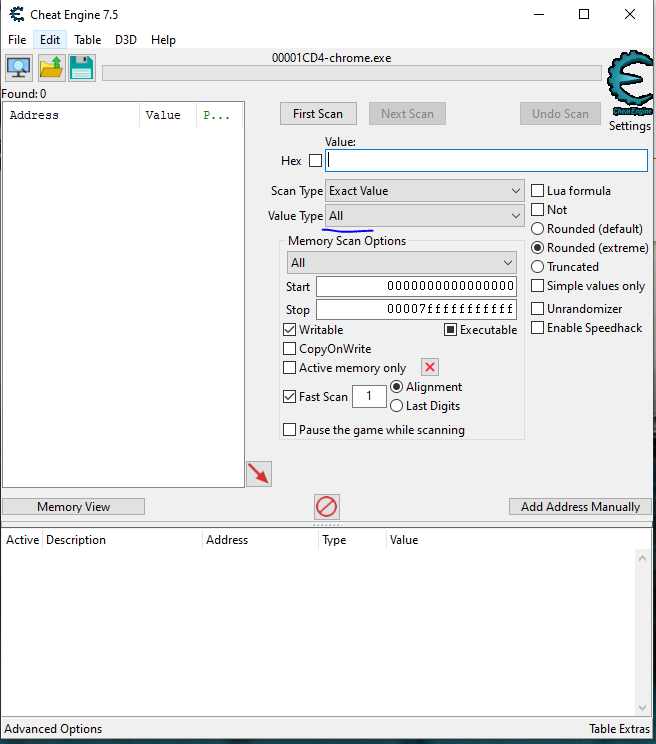This screenshot has width=656, height=744.
Task: Toggle Lua formula checkbox
Action: click(x=537, y=191)
